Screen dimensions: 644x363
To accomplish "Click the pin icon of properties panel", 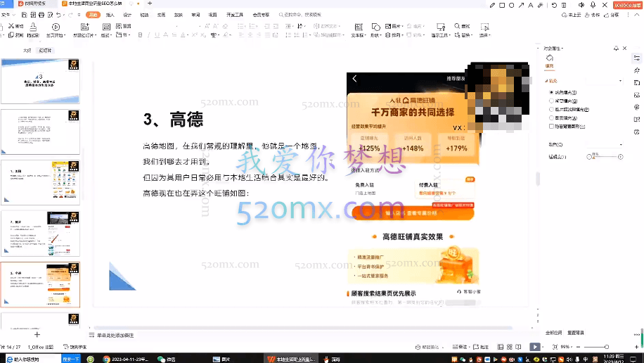I will pyautogui.click(x=616, y=49).
